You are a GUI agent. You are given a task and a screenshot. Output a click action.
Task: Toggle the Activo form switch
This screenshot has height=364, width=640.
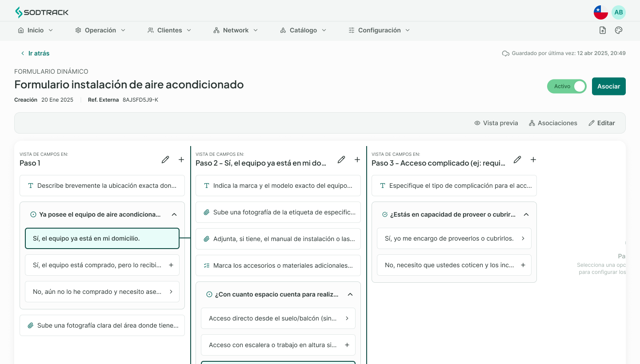click(567, 87)
